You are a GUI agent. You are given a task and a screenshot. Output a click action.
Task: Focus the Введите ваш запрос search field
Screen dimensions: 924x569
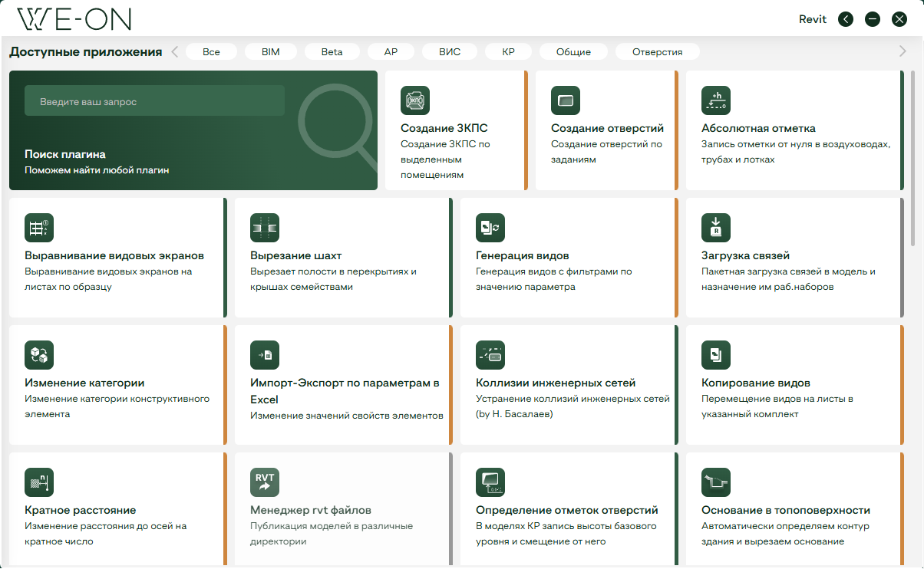pos(154,101)
